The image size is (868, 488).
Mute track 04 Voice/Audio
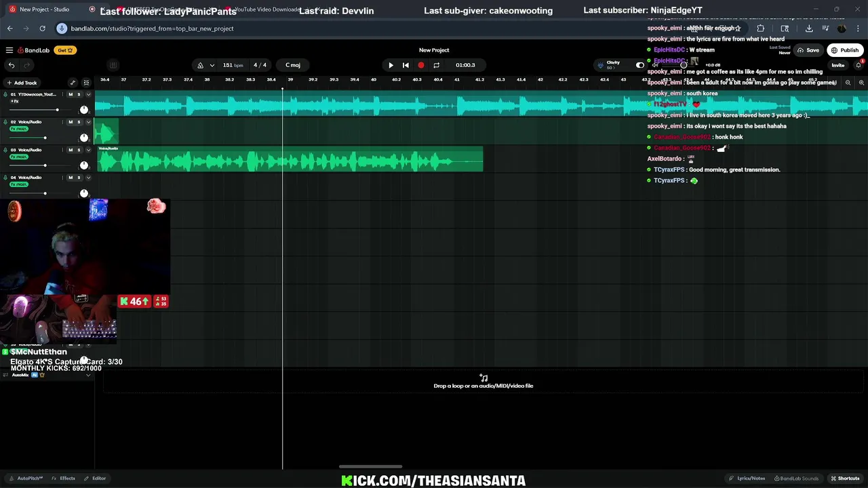pos(71,178)
